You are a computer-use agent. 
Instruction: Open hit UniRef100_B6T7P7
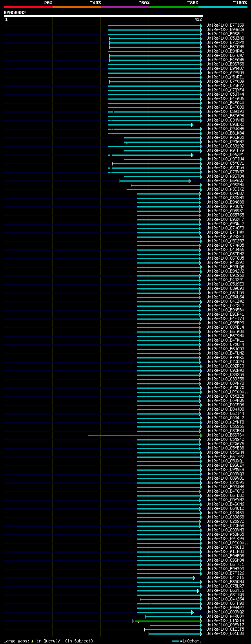[225, 457]
